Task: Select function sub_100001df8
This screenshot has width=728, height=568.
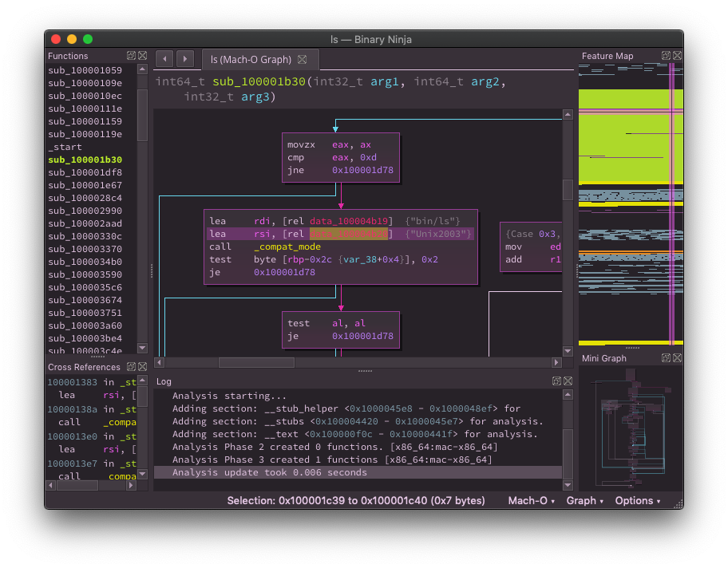Action: pos(85,172)
